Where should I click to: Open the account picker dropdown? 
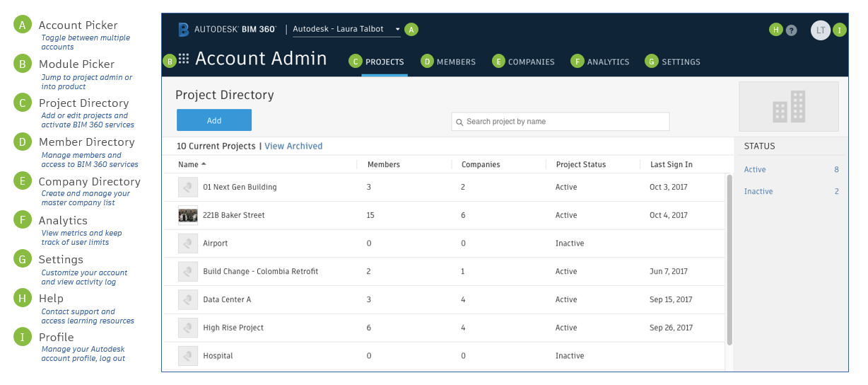point(346,29)
